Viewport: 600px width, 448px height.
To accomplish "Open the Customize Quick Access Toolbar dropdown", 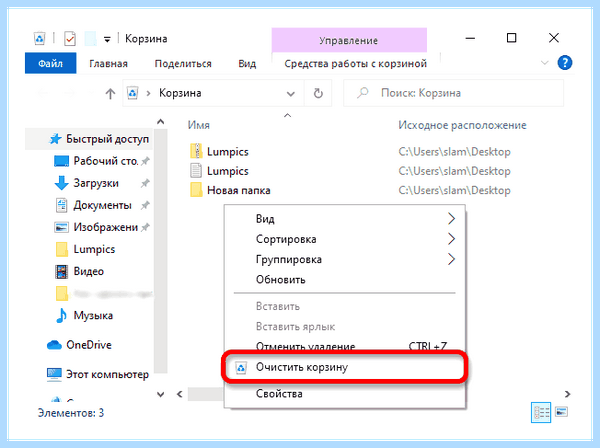I will [107, 39].
